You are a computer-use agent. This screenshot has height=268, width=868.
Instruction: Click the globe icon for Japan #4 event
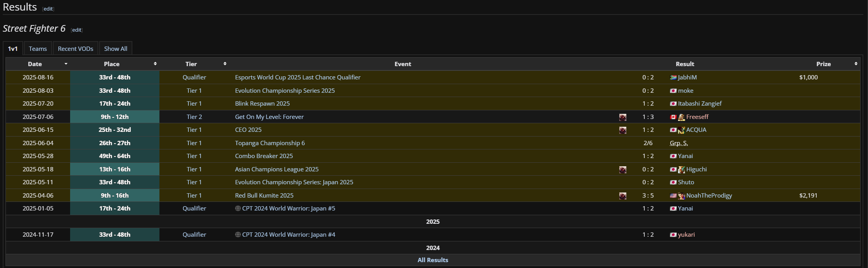[238, 235]
